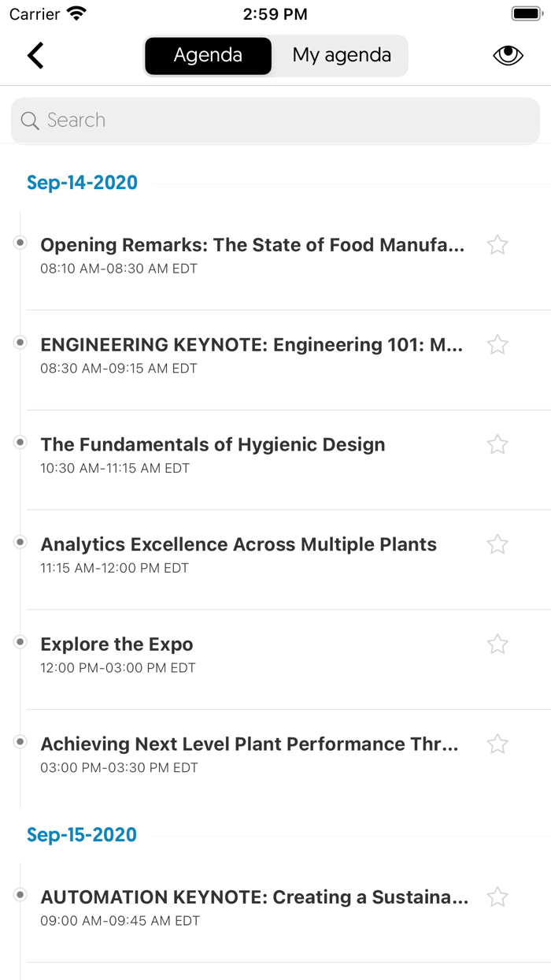Click the Sep-14-2020 date header
This screenshot has width=551, height=980.
pyautogui.click(x=82, y=182)
